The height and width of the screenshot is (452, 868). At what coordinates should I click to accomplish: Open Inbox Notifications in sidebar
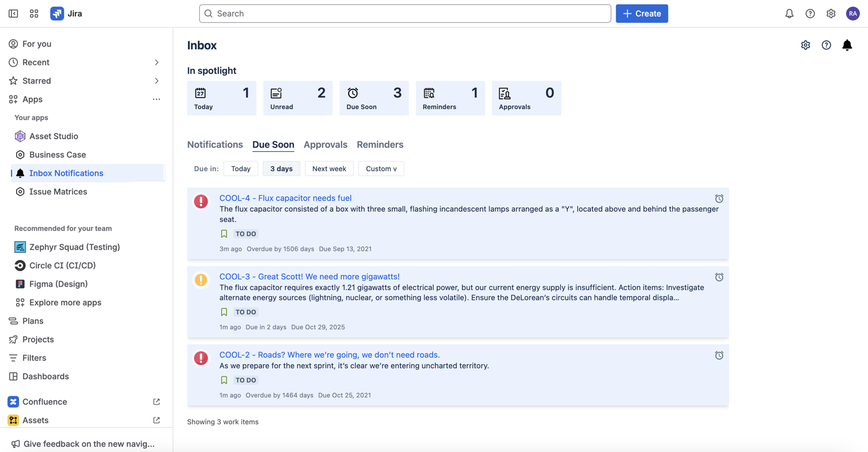[88, 173]
